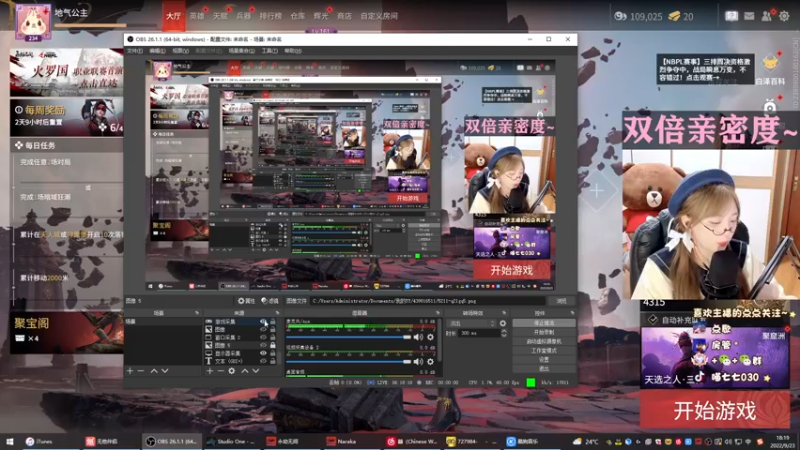
Task: Click 停止推流 stop streaming button
Action: [x=543, y=323]
